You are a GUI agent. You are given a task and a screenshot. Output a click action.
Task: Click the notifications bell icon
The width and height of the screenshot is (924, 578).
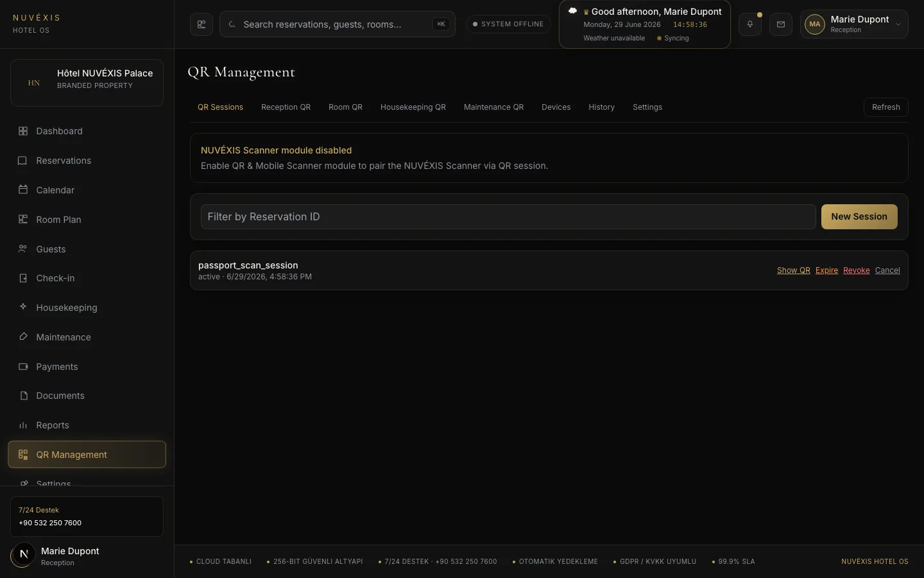click(749, 24)
